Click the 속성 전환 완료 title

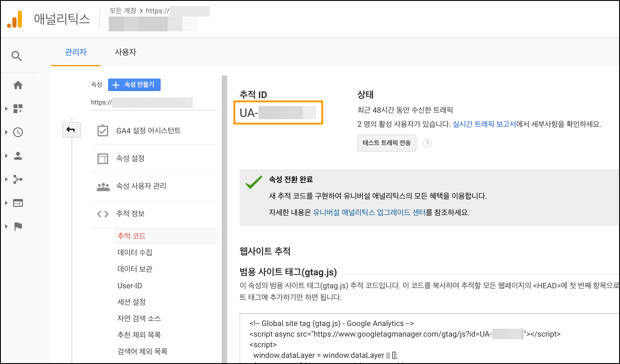tap(291, 179)
